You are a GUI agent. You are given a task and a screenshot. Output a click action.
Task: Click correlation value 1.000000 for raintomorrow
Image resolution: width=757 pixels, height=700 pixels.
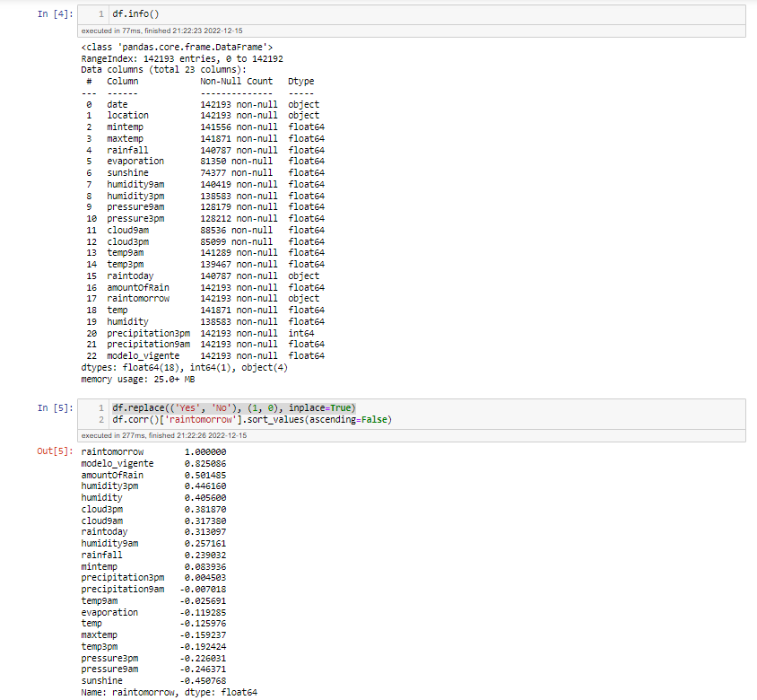click(x=205, y=452)
